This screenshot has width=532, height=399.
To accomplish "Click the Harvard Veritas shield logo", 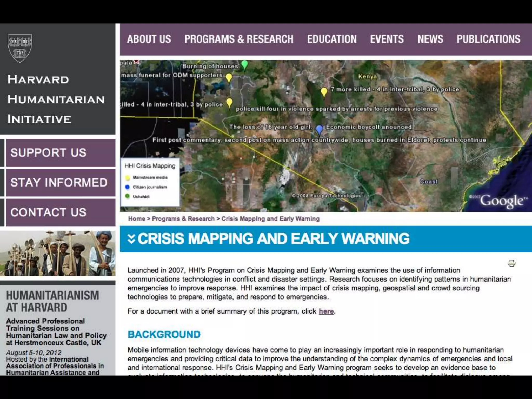I will pos(20,48).
